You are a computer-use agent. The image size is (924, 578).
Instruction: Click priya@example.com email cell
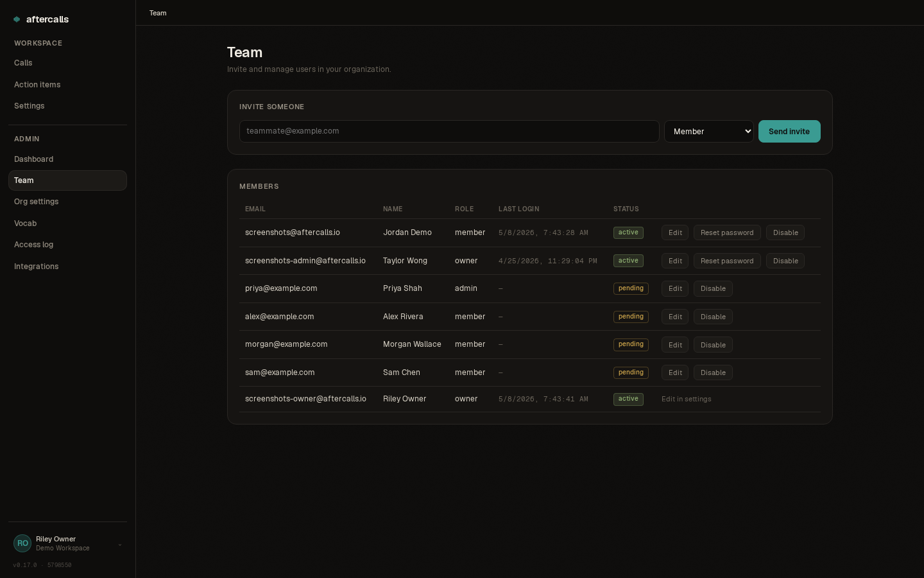(281, 288)
